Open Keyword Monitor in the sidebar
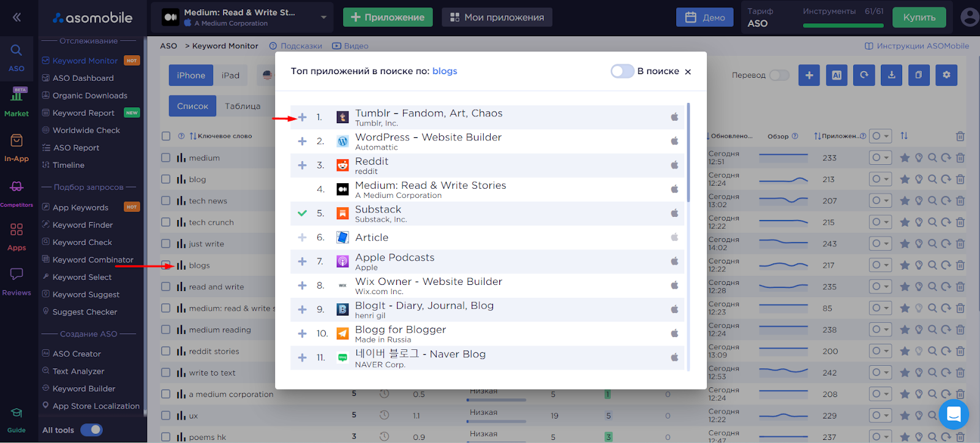 (85, 61)
